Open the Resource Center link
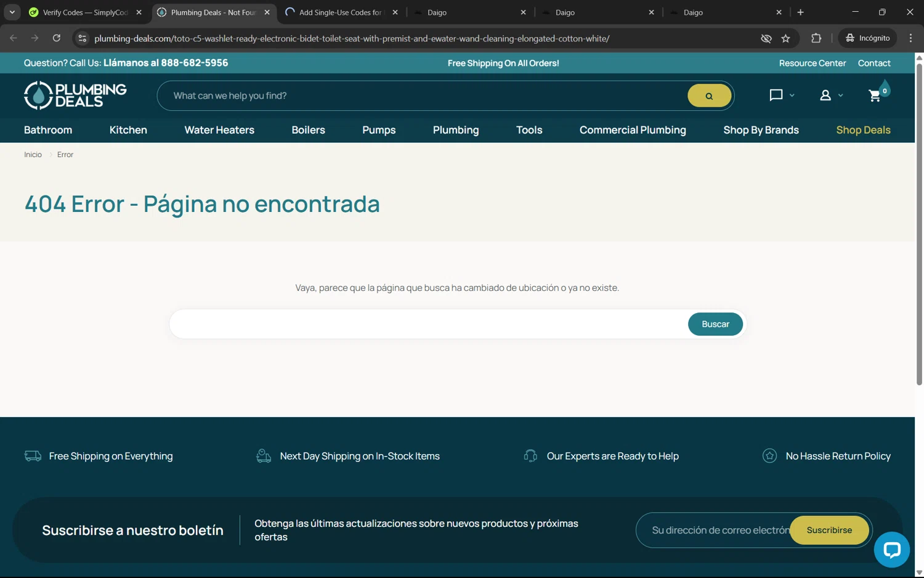 (812, 63)
